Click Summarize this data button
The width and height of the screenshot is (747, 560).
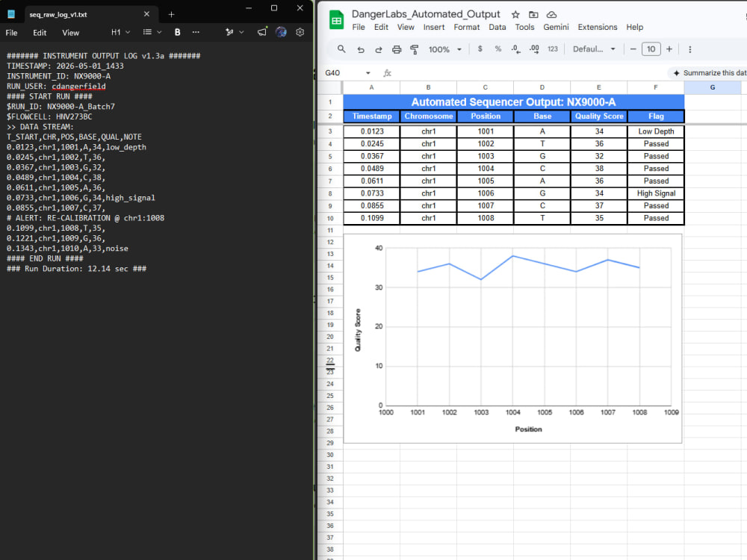[x=708, y=73]
